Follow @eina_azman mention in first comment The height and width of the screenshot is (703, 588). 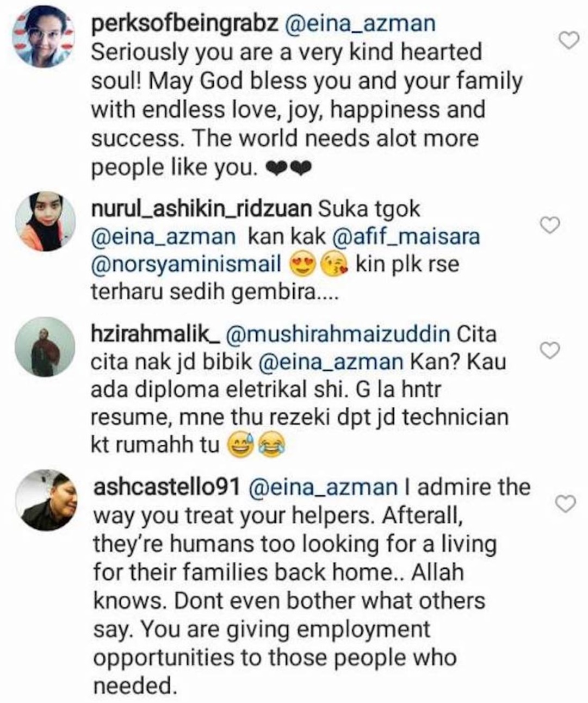click(359, 24)
